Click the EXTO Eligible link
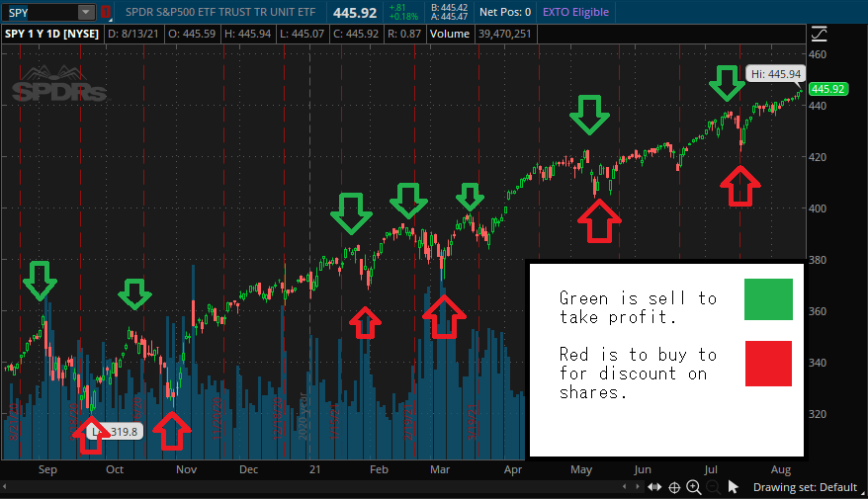Image resolution: width=868 pixels, height=499 pixels. (x=575, y=12)
